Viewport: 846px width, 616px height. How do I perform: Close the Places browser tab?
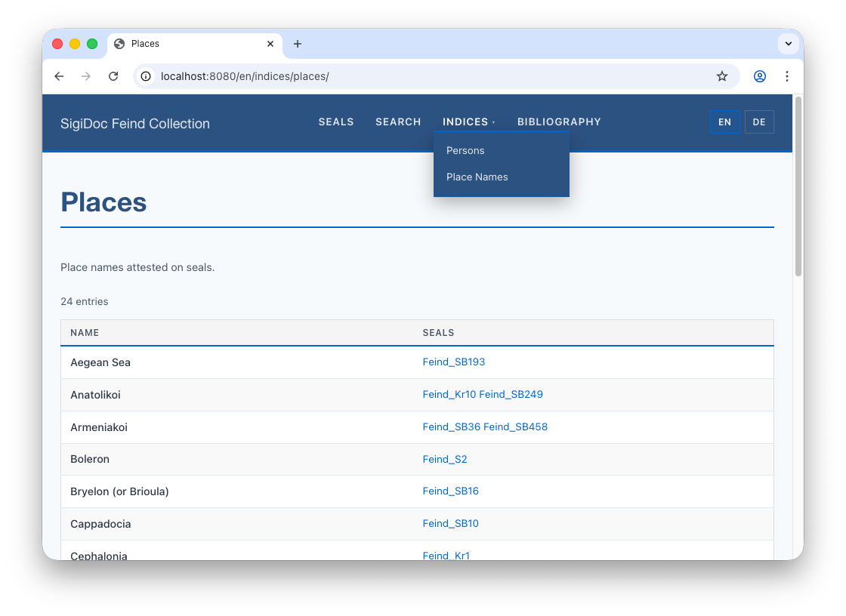pos(270,44)
